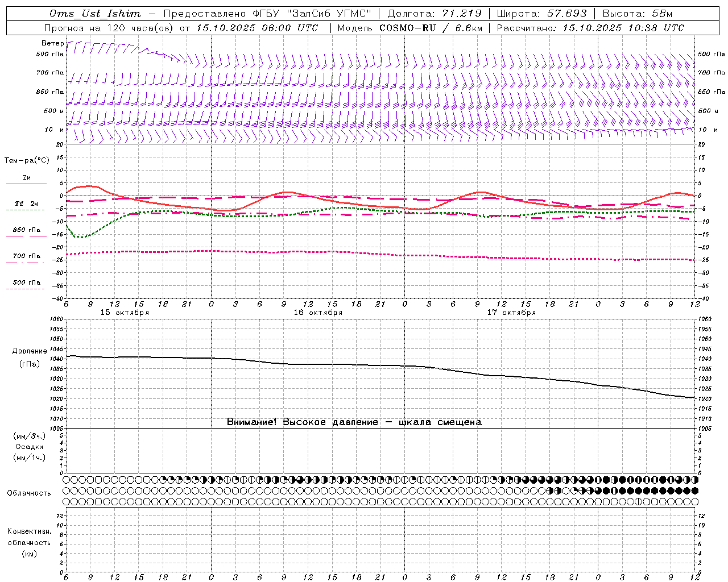
Task: Click the Тем-ра(°C) axis label
Action: pos(27,161)
